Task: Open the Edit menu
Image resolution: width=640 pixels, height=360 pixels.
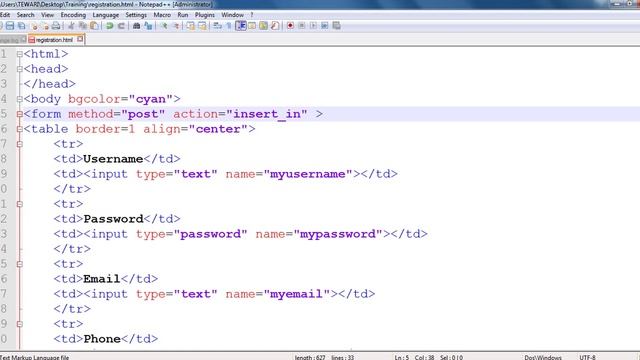Action: point(5,15)
